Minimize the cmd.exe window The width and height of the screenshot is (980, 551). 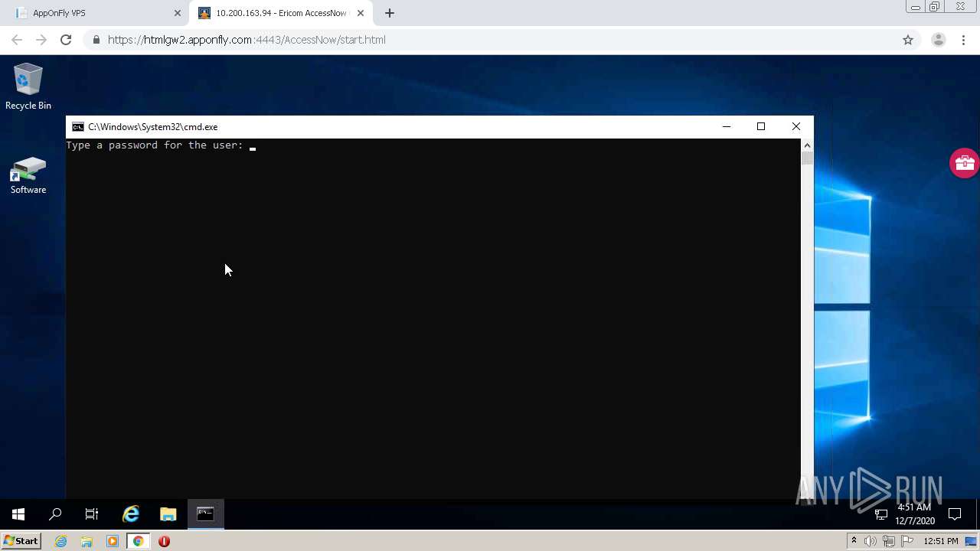(727, 127)
